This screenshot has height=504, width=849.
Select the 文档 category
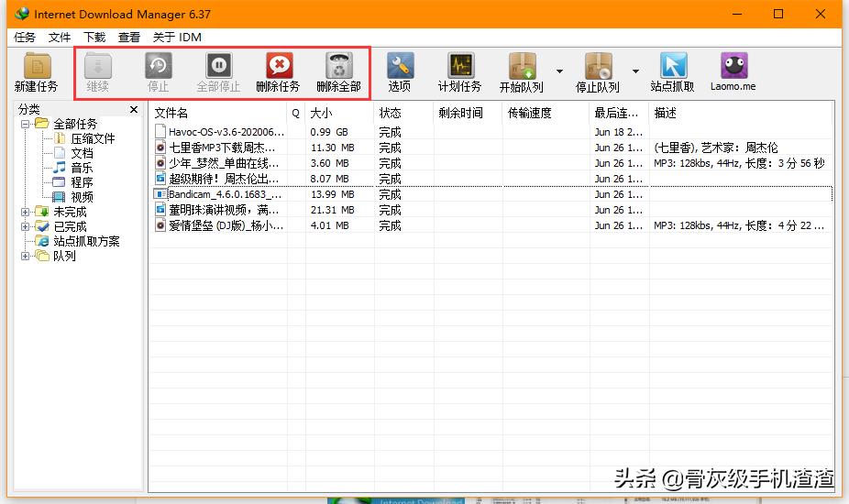pyautogui.click(x=82, y=153)
